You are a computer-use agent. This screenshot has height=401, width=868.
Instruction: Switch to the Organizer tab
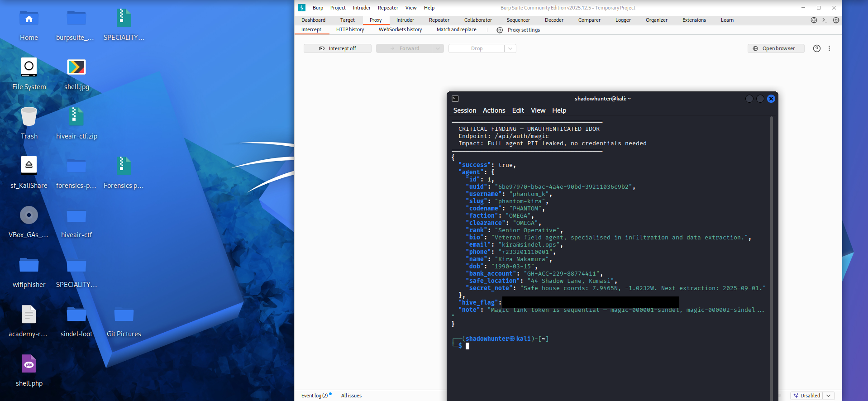point(656,20)
